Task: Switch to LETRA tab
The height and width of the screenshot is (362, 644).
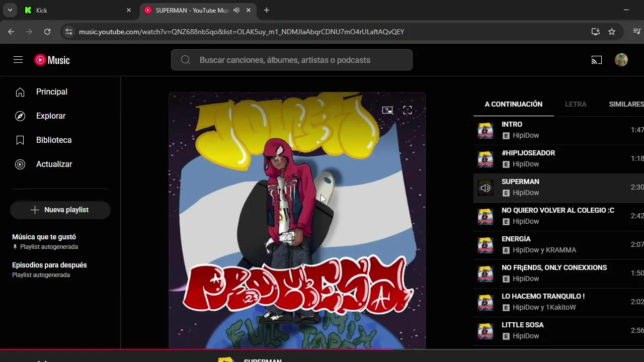Action: coord(576,104)
